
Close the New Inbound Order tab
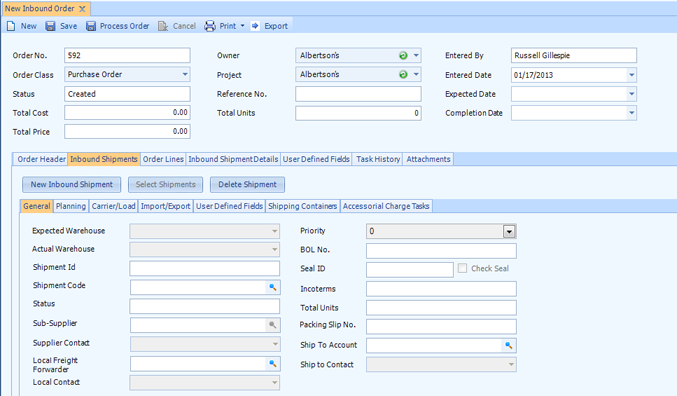click(82, 9)
